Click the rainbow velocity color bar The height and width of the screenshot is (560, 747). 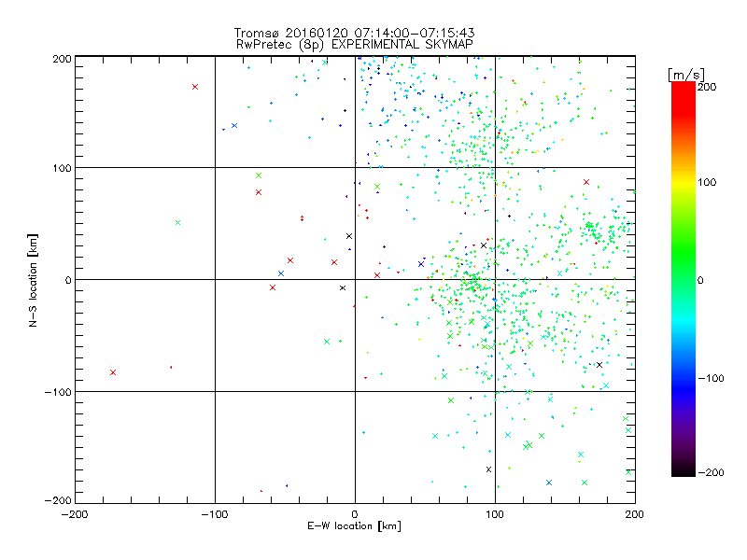click(684, 279)
